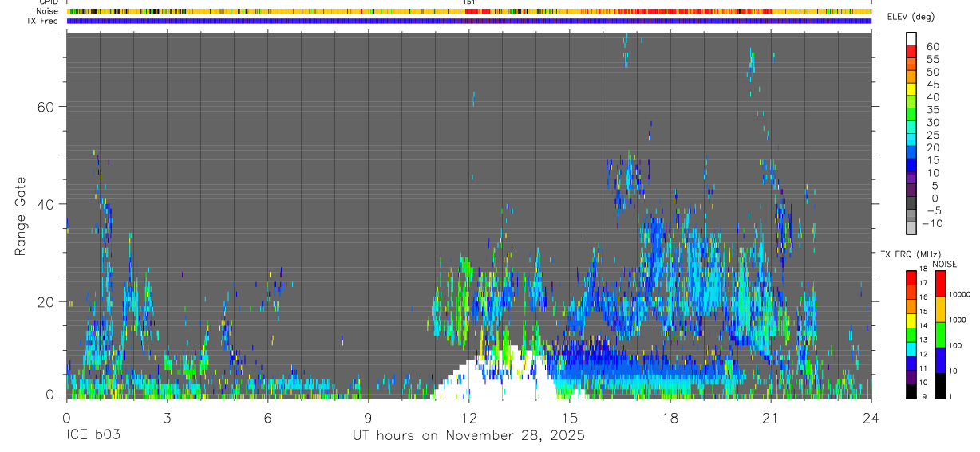
Task: Click the 'ICE b03' radar label
Action: point(94,436)
